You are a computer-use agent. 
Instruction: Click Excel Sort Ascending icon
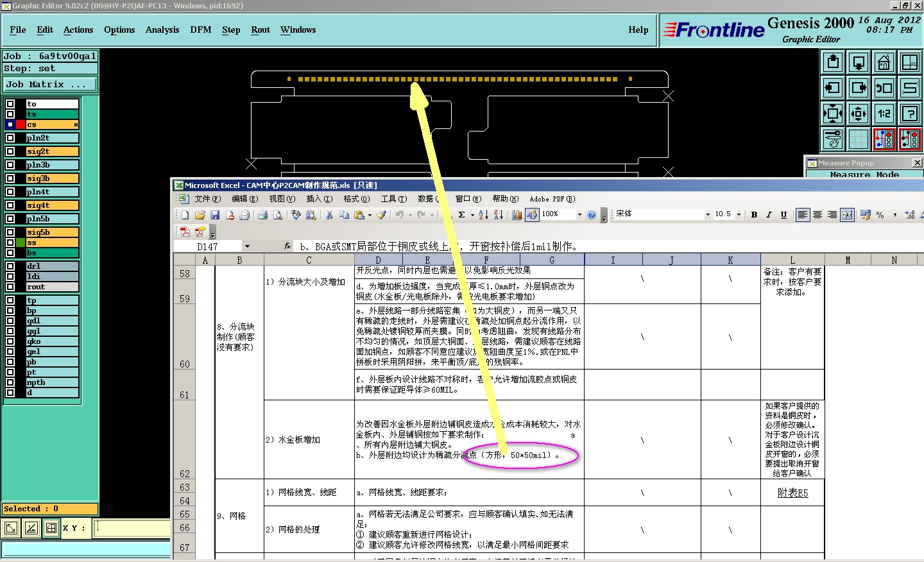(x=483, y=215)
